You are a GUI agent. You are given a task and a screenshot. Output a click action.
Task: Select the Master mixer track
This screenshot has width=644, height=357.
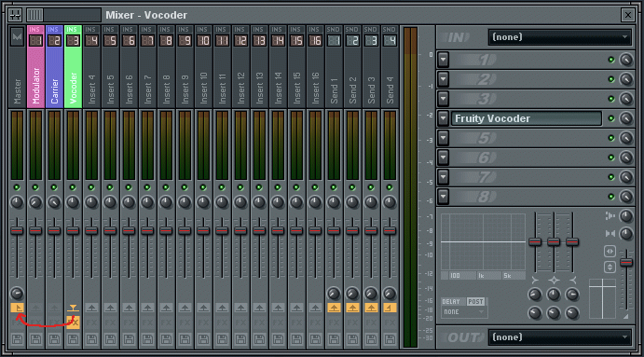17,66
